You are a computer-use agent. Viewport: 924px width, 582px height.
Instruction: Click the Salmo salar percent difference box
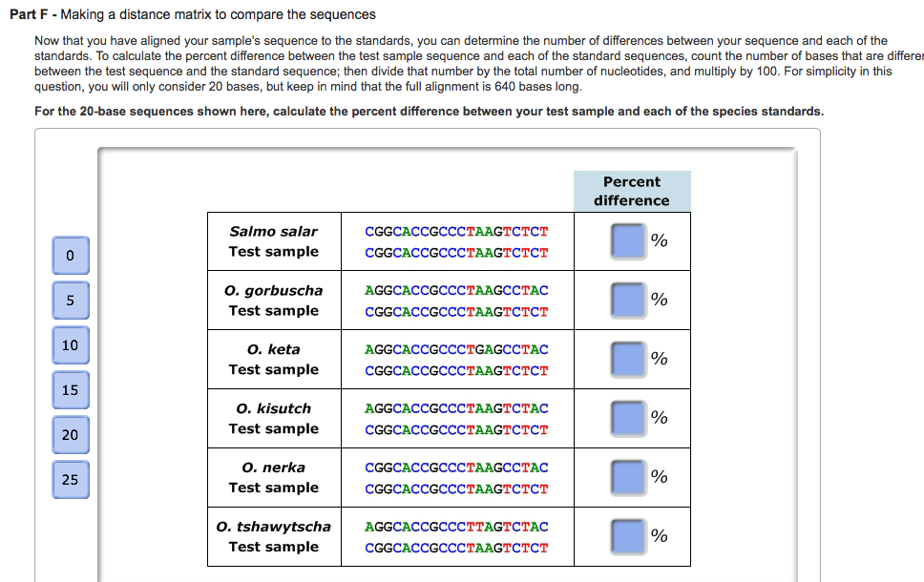[x=629, y=240]
